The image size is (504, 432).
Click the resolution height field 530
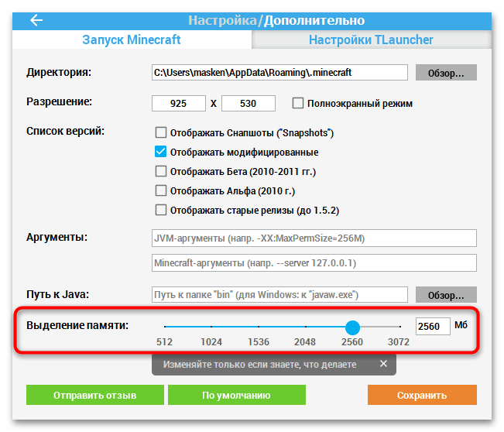(x=249, y=104)
